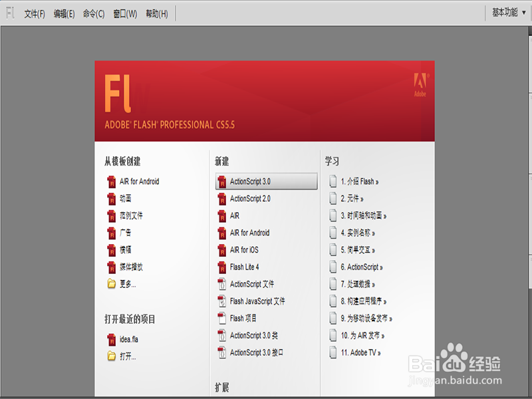Image resolution: width=532 pixels, height=399 pixels.
Task: Expand the 基本功能 workspace dropdown
Action: 509,13
